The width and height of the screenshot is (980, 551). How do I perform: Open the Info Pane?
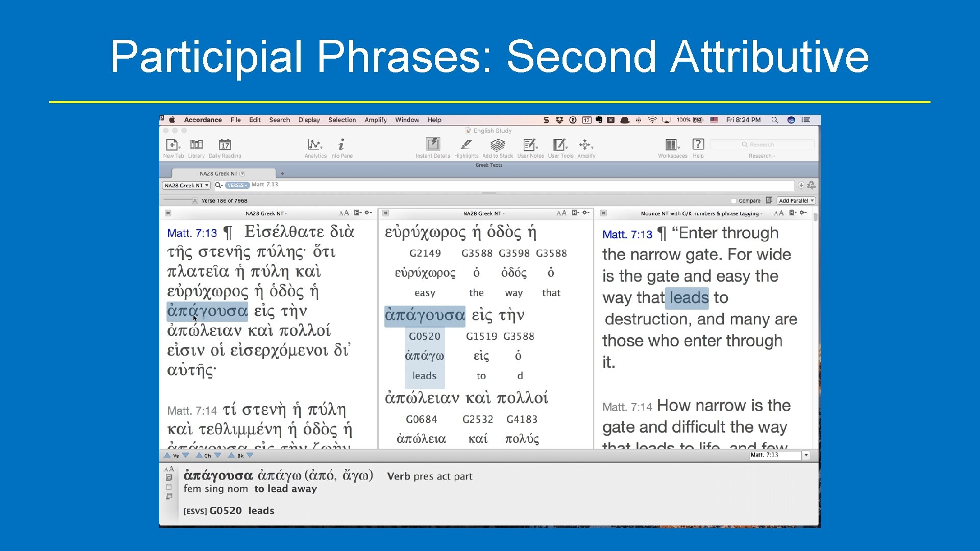341,145
